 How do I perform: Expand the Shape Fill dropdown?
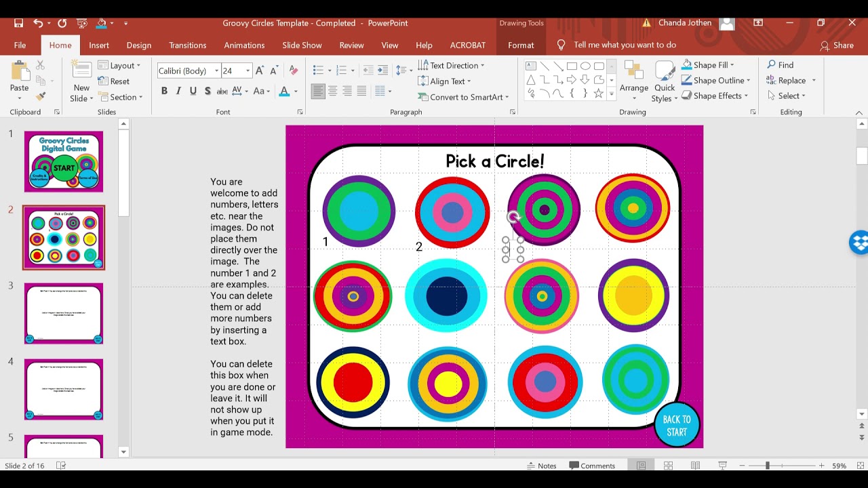click(731, 64)
